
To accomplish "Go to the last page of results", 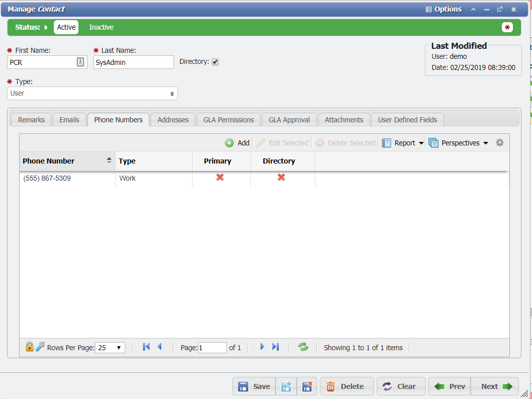I will 276,347.
